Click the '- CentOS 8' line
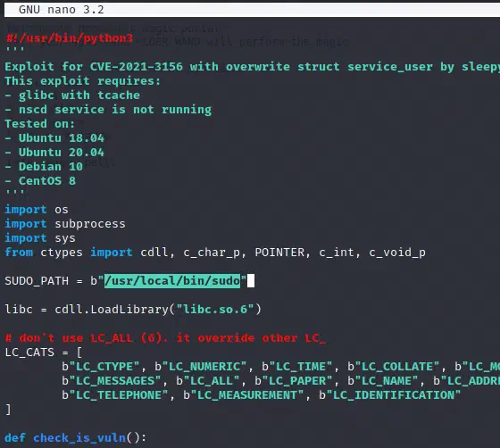This screenshot has height=448, width=500. (40, 181)
